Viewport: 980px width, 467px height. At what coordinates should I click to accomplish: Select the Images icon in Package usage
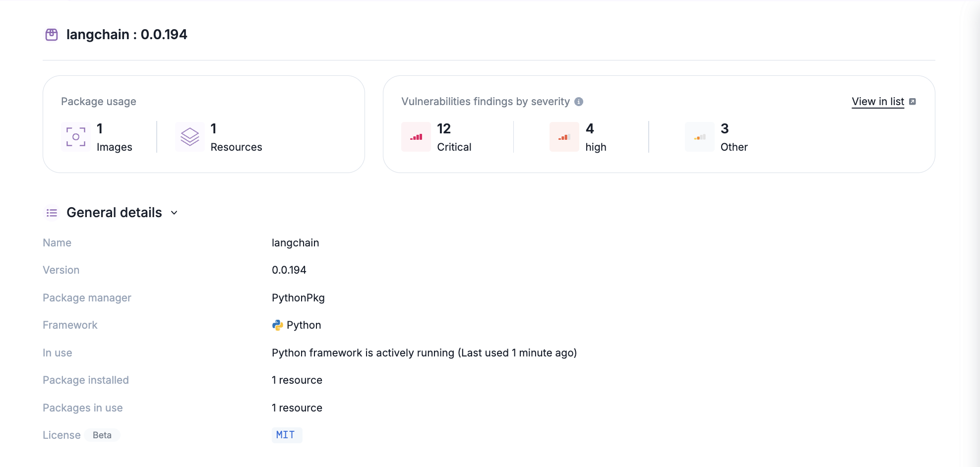click(75, 137)
